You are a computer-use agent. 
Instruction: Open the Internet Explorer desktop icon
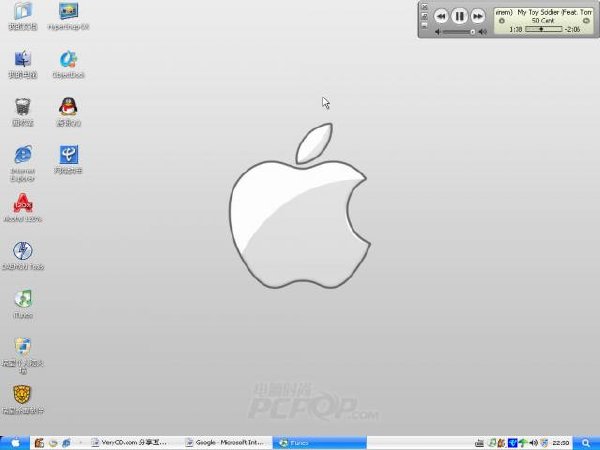tap(23, 155)
